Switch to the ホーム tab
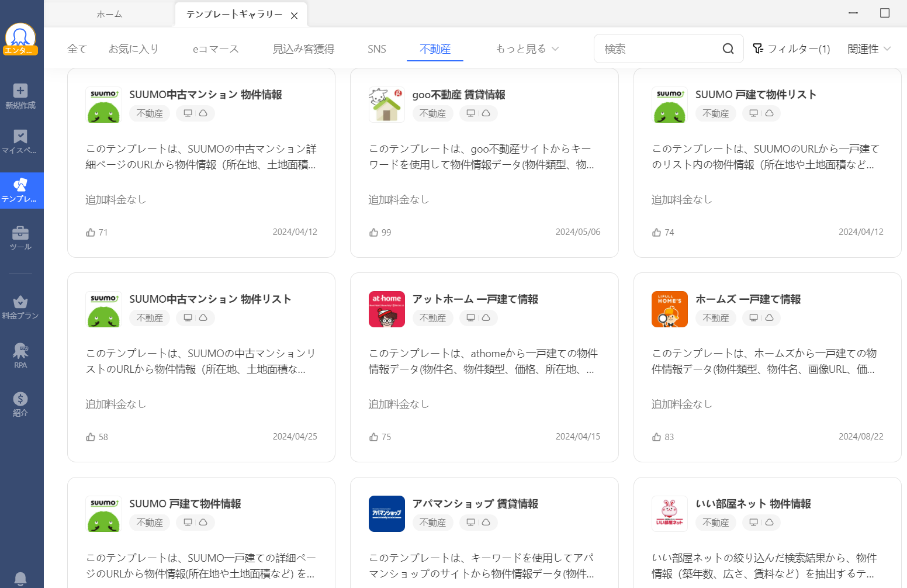 tap(109, 14)
